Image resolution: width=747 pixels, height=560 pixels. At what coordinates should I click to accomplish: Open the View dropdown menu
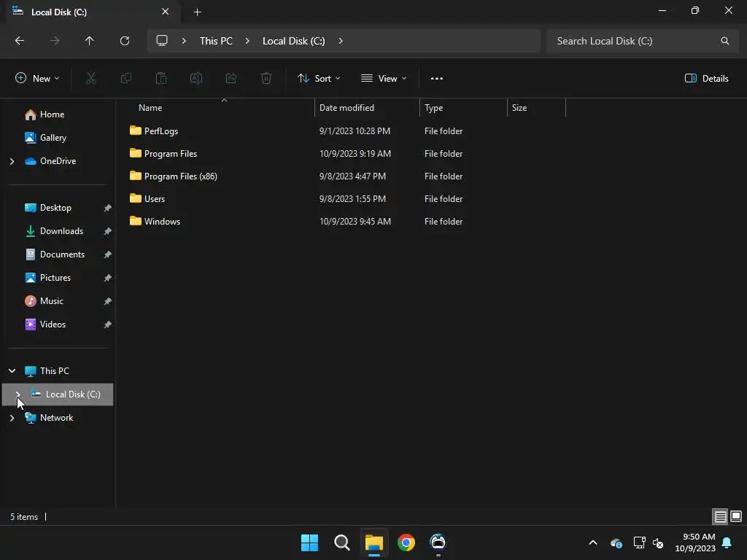(384, 79)
